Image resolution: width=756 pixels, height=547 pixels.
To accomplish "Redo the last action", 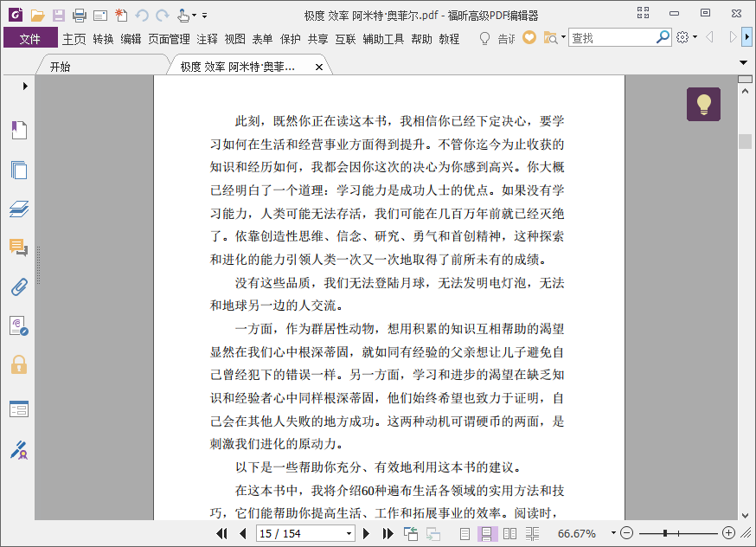I will pyautogui.click(x=163, y=16).
